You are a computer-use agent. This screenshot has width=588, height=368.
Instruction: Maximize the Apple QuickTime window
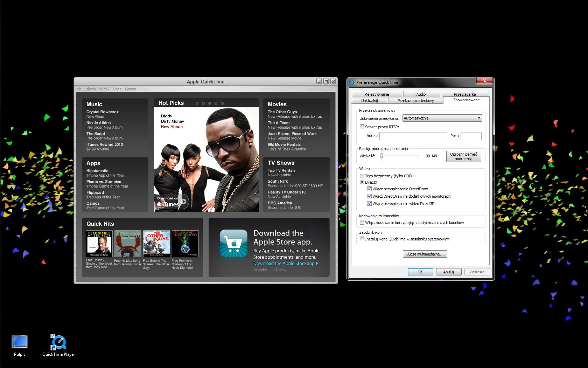[326, 82]
